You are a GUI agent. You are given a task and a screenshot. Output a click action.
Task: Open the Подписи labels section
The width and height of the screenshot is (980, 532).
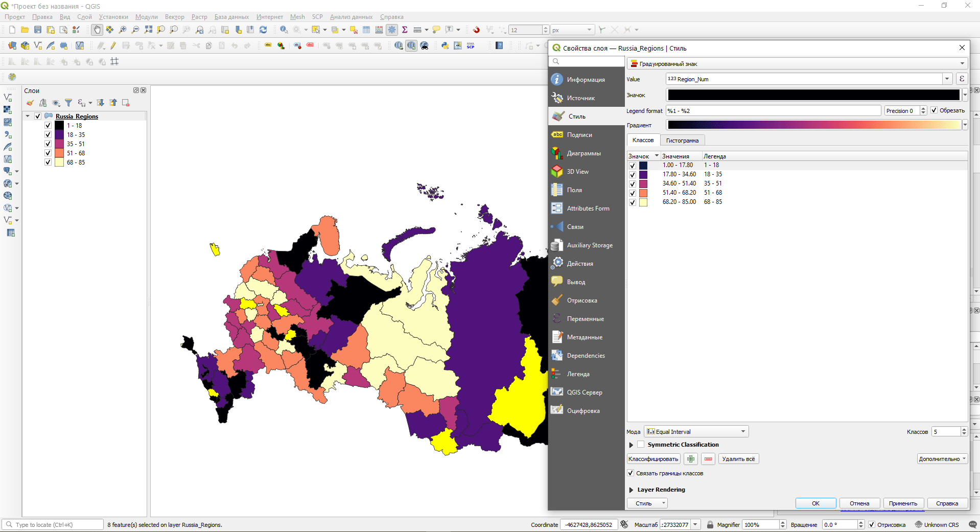(x=579, y=135)
